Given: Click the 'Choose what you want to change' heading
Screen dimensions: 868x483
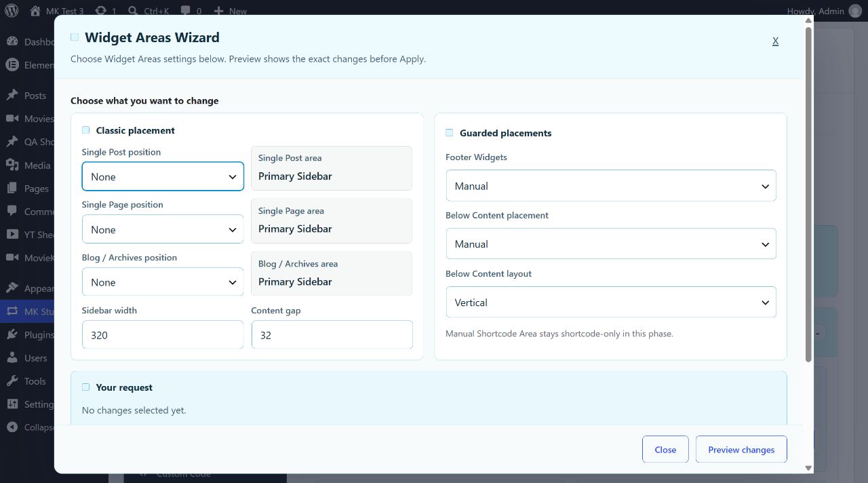Looking at the screenshot, I should tap(144, 100).
